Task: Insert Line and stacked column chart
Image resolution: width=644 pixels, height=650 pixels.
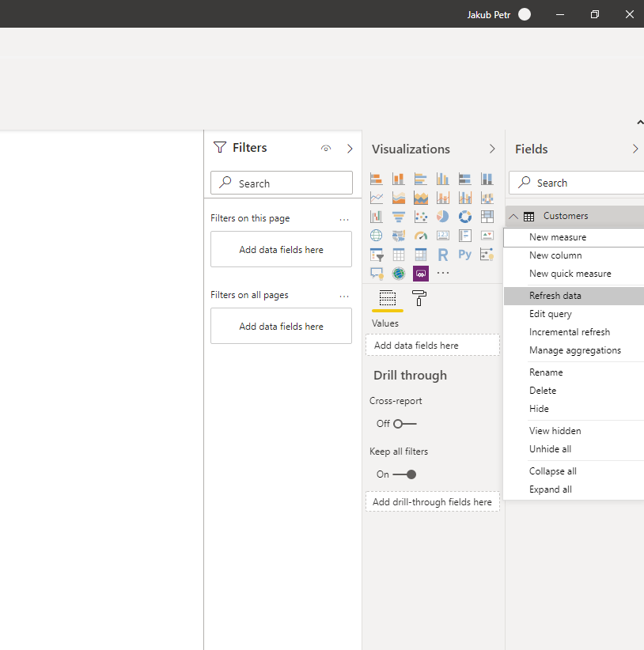Action: pos(443,198)
